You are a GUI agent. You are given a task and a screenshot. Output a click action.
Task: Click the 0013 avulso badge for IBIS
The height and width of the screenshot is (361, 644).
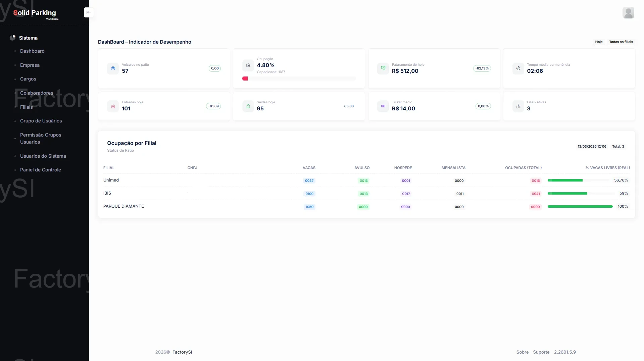[364, 194]
